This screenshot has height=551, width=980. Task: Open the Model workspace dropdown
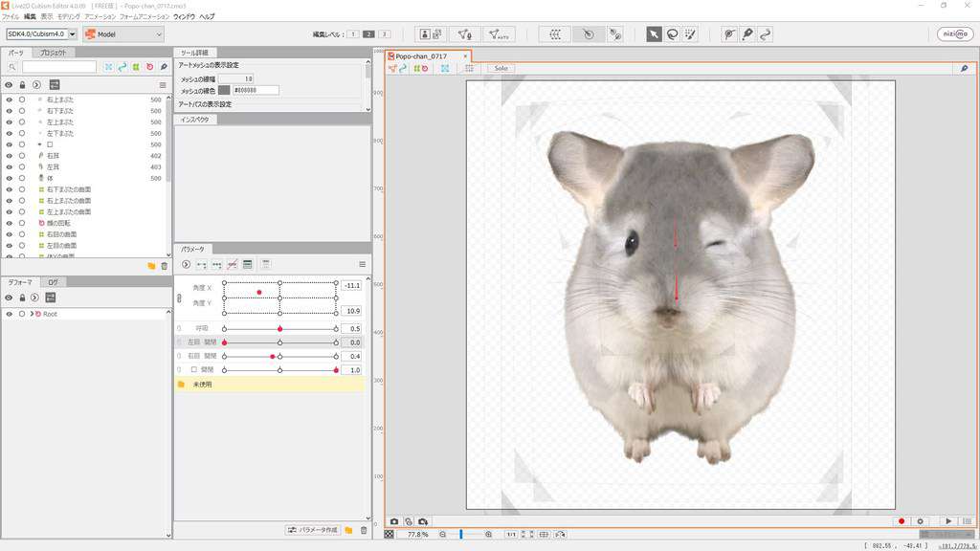click(x=123, y=34)
